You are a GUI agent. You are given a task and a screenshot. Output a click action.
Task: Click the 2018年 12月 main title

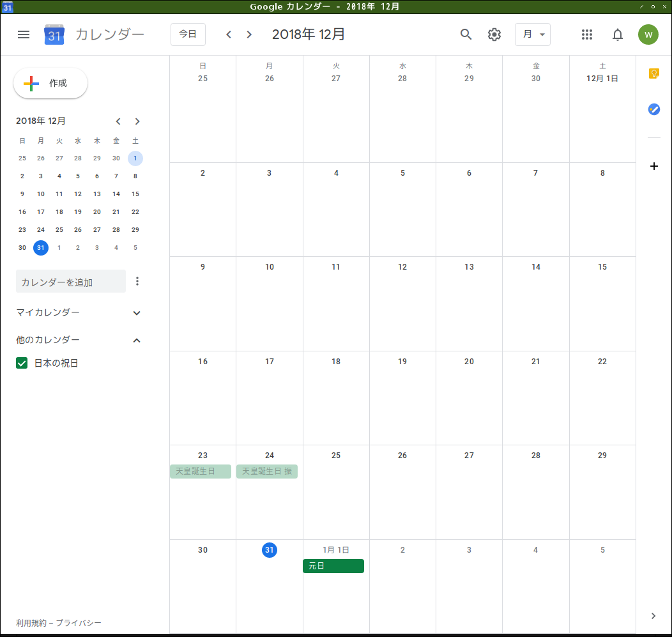click(x=309, y=35)
